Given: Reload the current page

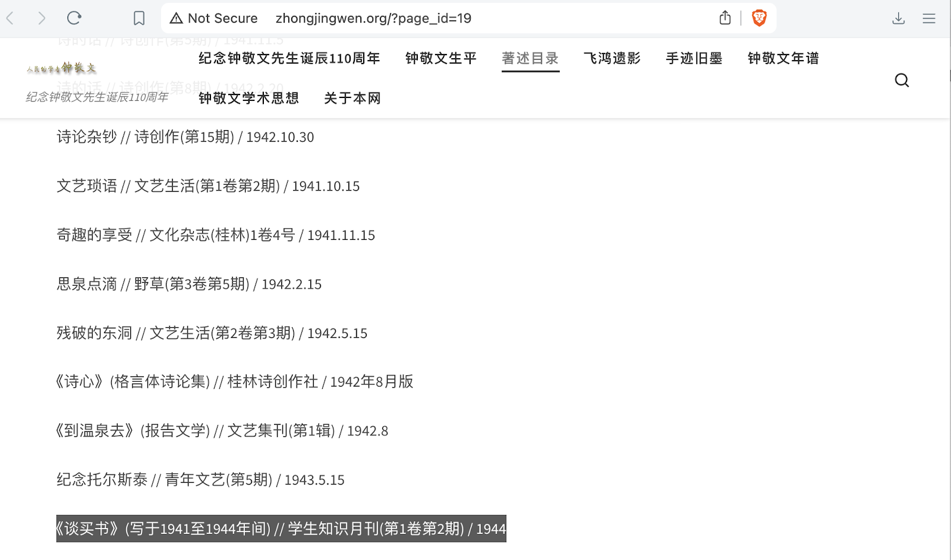Looking at the screenshot, I should [x=74, y=18].
